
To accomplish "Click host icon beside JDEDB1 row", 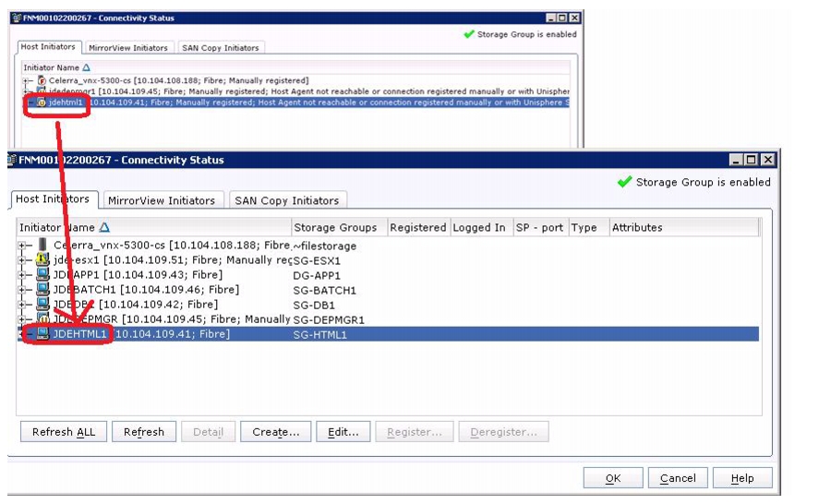I will 42,305.
